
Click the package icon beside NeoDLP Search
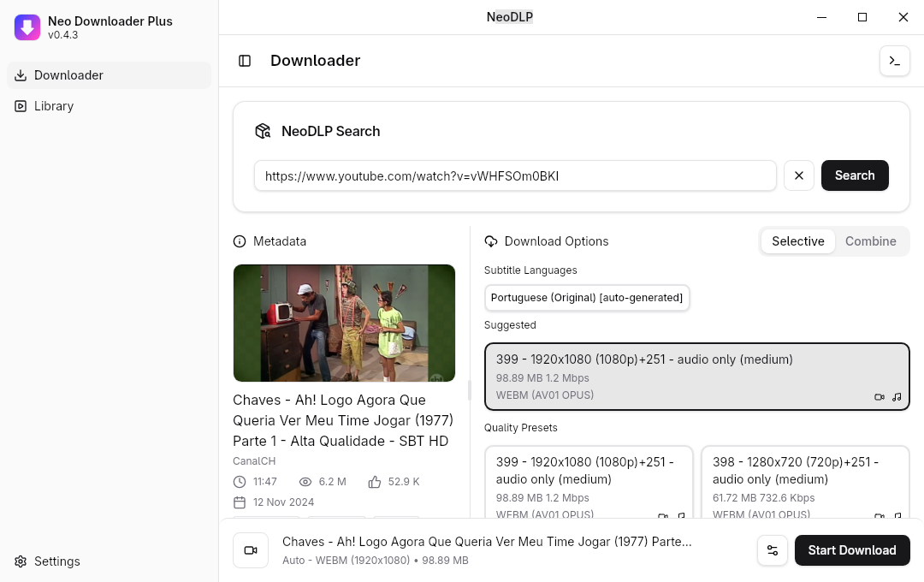click(263, 131)
